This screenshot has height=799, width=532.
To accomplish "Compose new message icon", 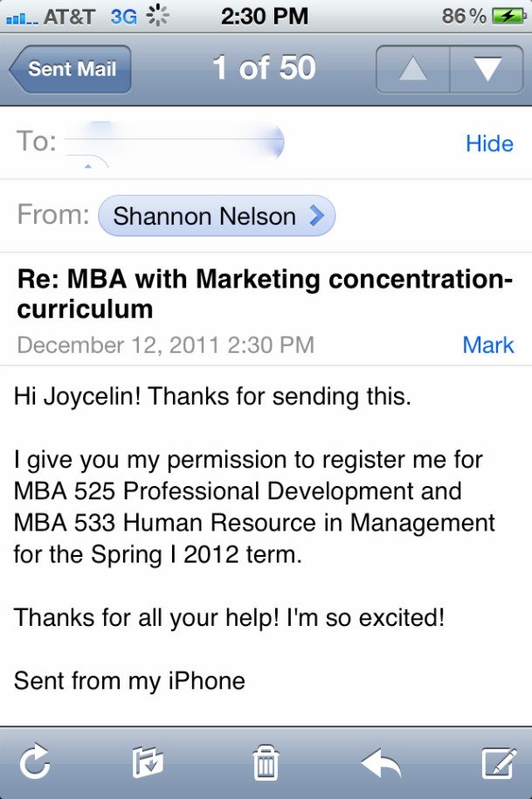I will tap(500, 763).
